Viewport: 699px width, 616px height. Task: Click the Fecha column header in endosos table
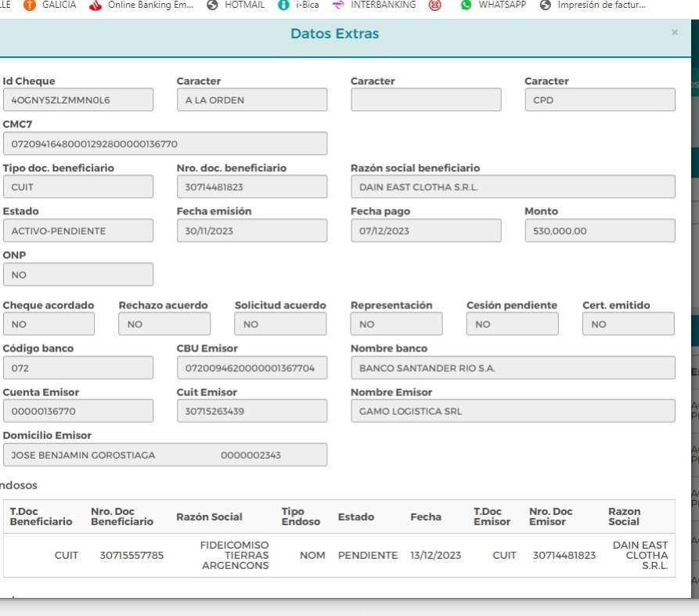click(426, 517)
